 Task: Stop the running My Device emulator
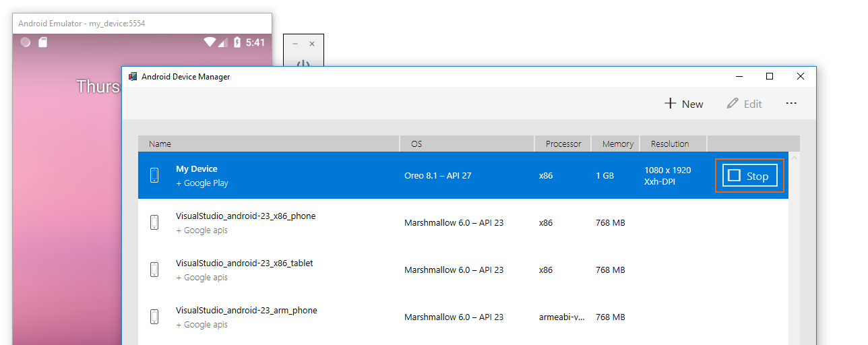point(749,176)
